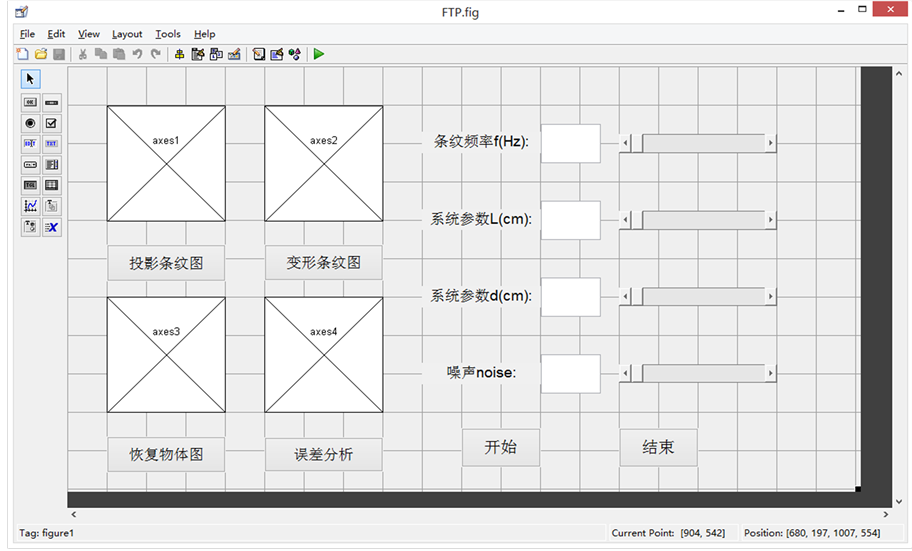The height and width of the screenshot is (551, 912).
Task: Open the Align Objects tool
Action: 179,54
